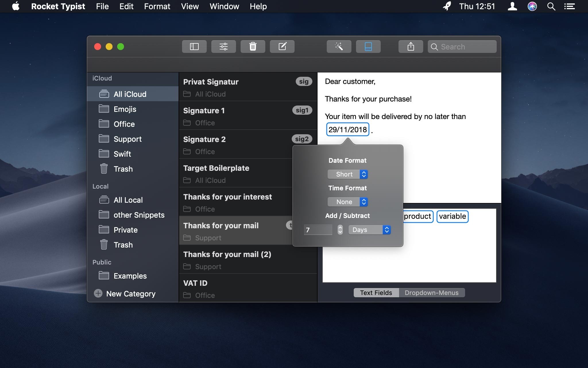This screenshot has width=588, height=368.
Task: Click the sidebar toggle icon
Action: point(194,46)
